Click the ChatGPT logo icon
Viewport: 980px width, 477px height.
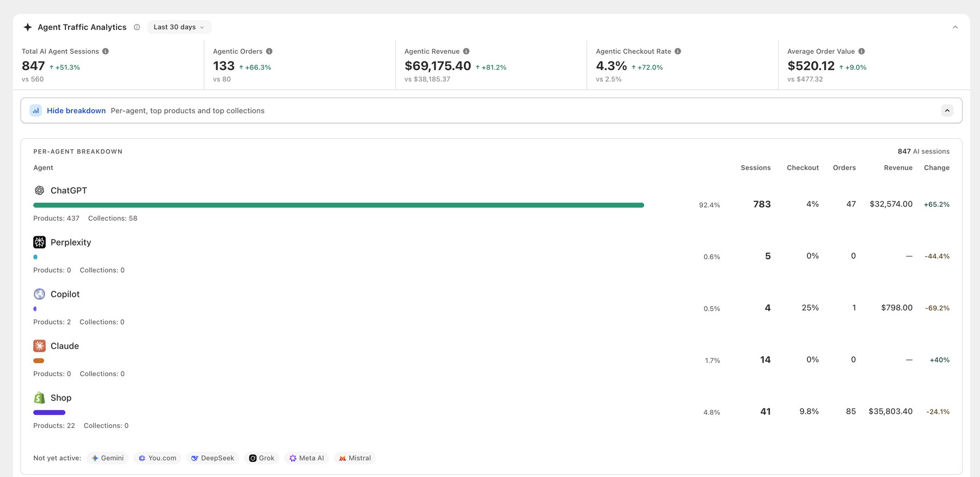pyautogui.click(x=39, y=191)
